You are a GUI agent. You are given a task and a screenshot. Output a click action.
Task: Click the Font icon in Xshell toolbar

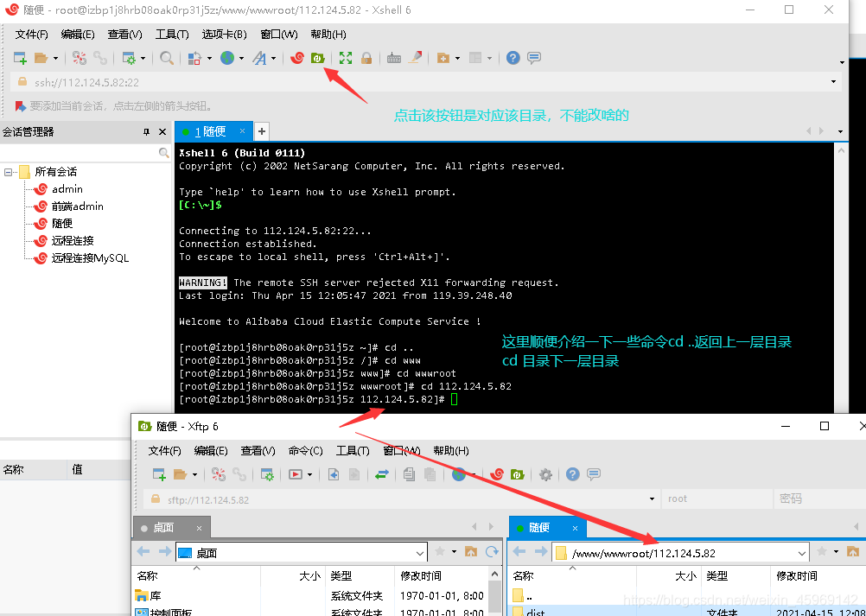tap(259, 58)
